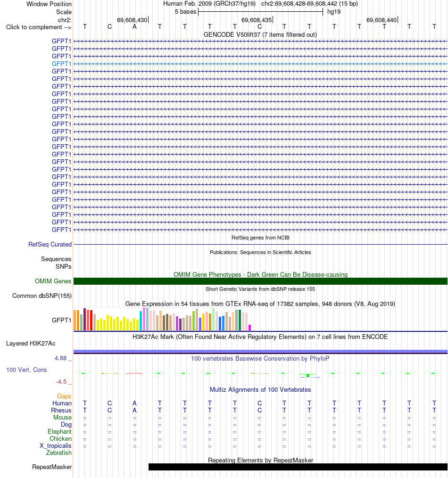Click the Chicken alignment row label
This screenshot has height=478, width=448.
(x=61, y=438)
